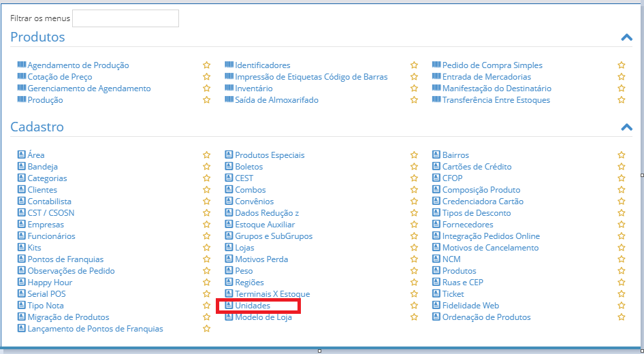
Task: Click the register icon next to Tipo Nota
Action: pyautogui.click(x=22, y=305)
